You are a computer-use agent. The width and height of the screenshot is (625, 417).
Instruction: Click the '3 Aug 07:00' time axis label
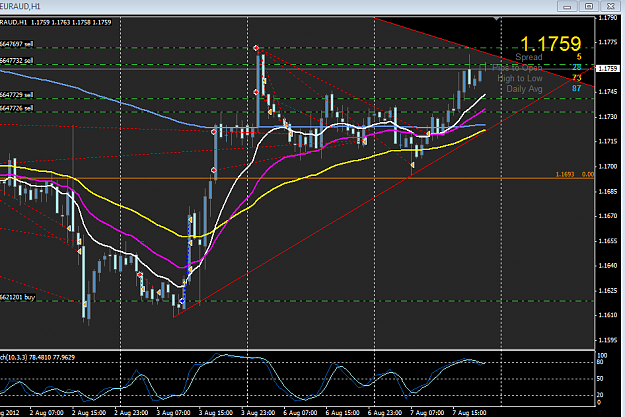tap(173, 413)
